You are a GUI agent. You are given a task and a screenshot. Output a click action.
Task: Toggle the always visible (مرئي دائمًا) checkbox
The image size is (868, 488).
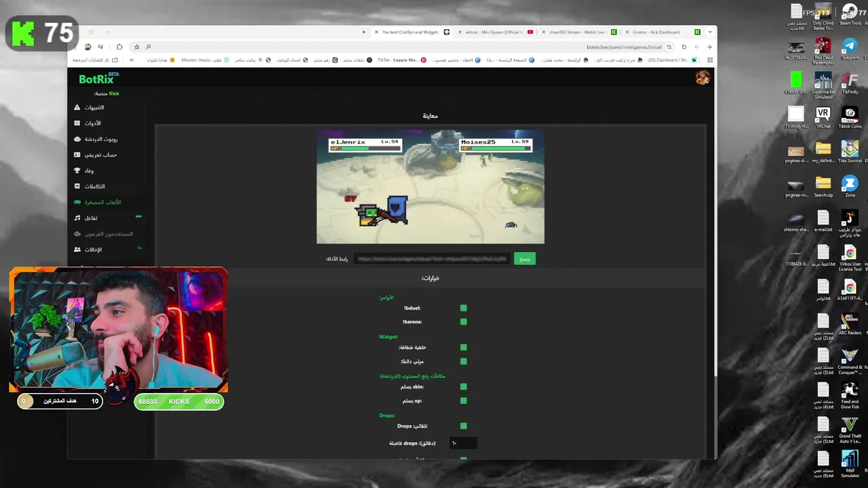pos(463,361)
